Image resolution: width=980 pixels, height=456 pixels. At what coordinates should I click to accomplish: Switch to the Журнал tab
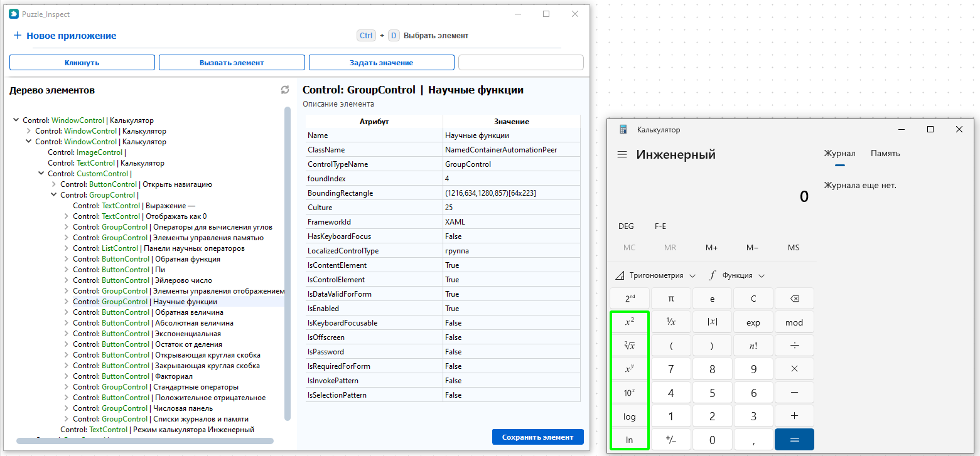(839, 153)
